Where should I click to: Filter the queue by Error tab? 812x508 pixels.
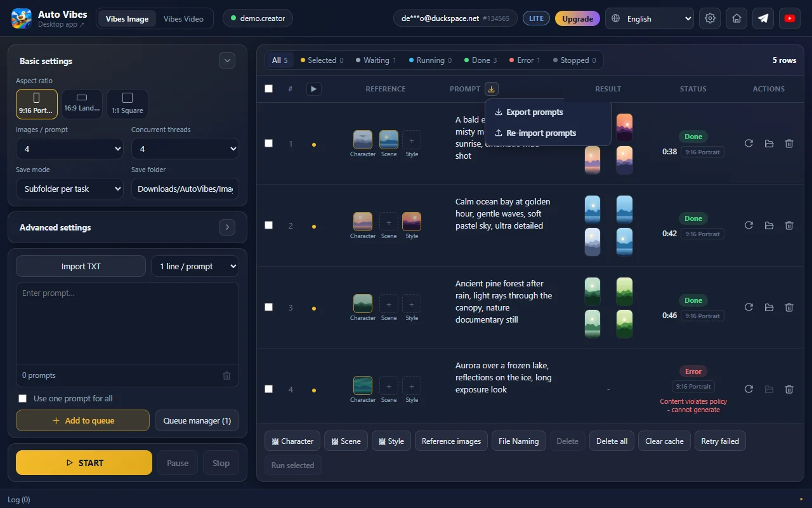(525, 60)
